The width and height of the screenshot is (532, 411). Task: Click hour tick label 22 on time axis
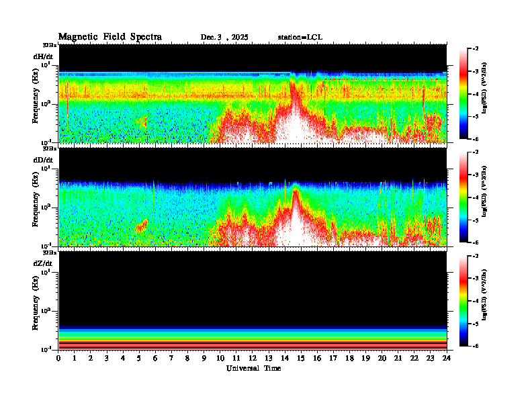[414, 358]
